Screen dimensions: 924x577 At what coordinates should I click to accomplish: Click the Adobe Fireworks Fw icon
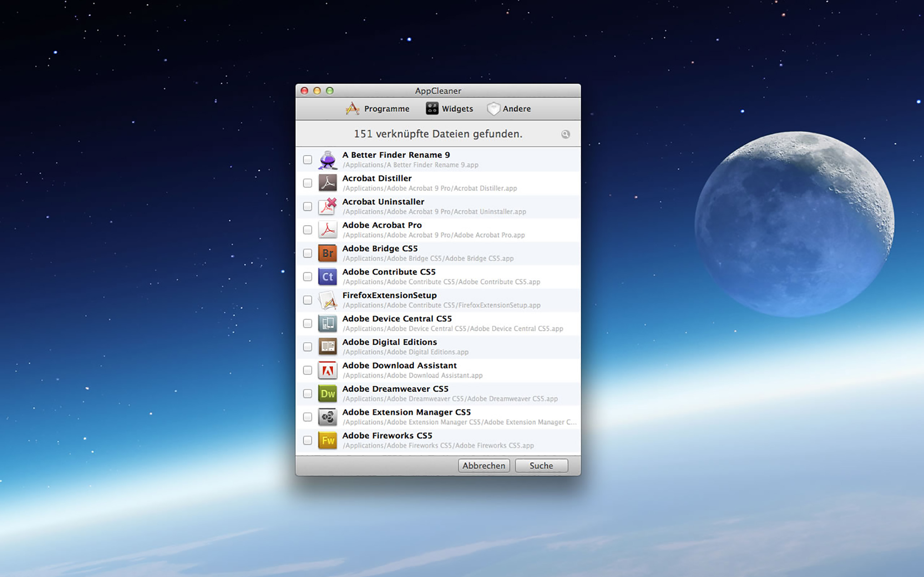(x=327, y=440)
